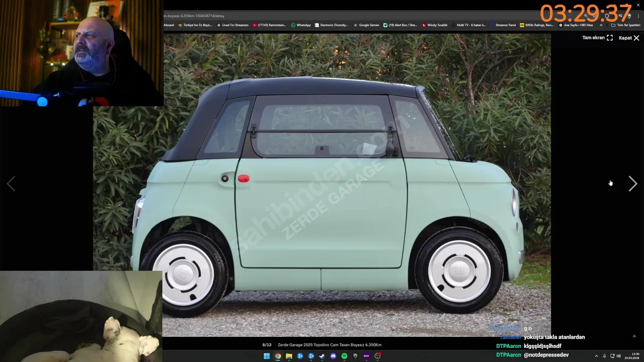Open the Türkiye'nin En Büyü... bookmark
The width and height of the screenshot is (644, 362).
tap(195, 25)
